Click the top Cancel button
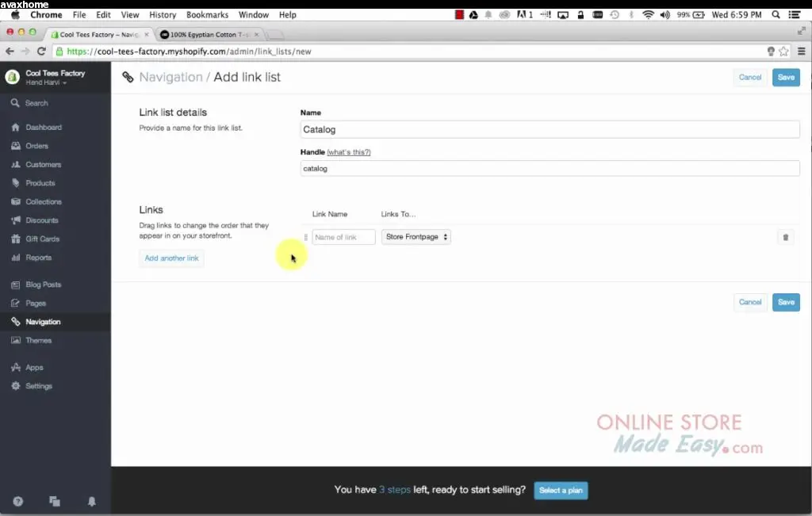The image size is (812, 516). coord(750,77)
